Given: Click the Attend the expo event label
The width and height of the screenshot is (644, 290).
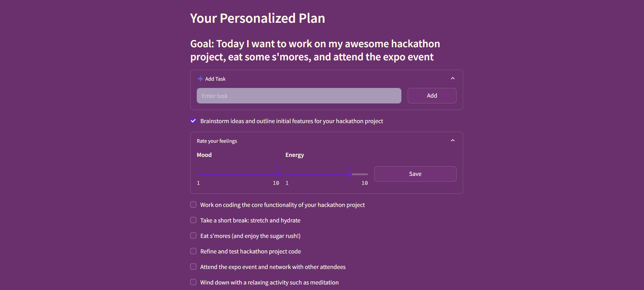Looking at the screenshot, I should (273, 267).
